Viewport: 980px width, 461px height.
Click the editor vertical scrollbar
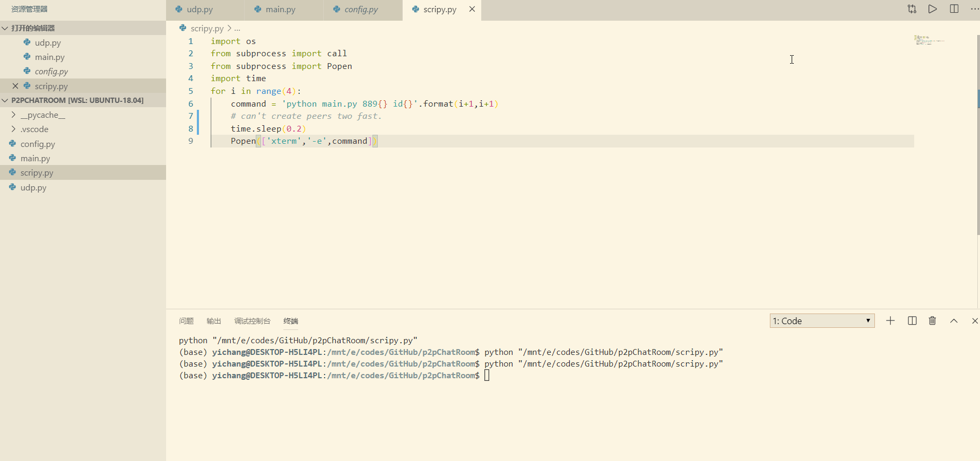tap(978, 135)
